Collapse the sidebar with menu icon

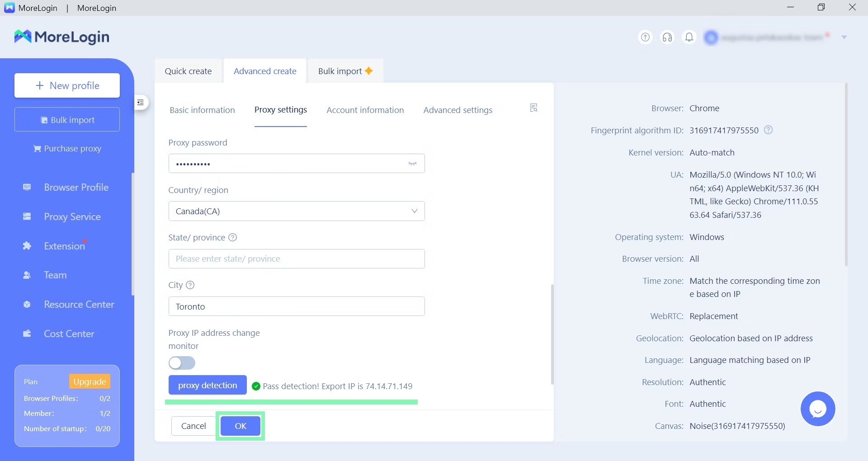coord(141,103)
